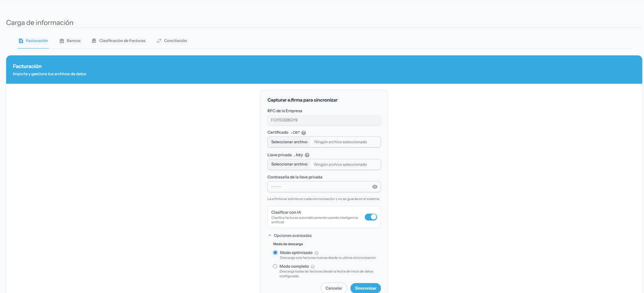Click 'Clasifica facturas automáticamente' description text
644x293 pixels.
pyautogui.click(x=314, y=220)
